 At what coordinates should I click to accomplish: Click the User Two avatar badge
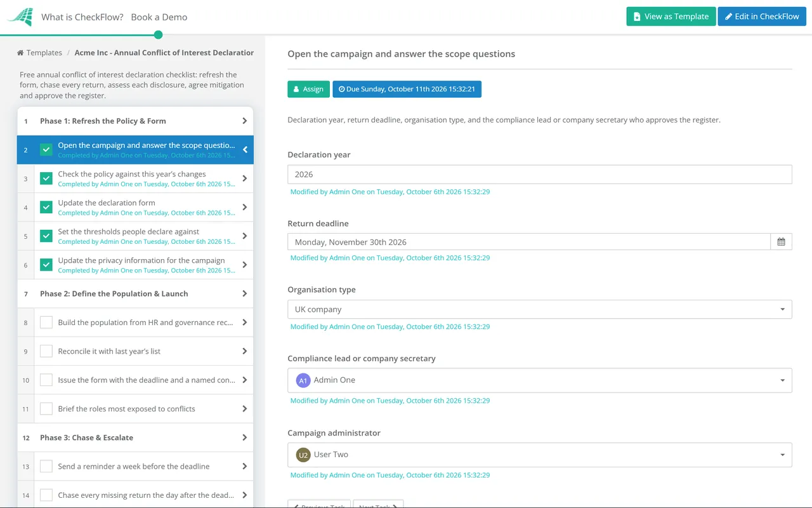pos(303,455)
